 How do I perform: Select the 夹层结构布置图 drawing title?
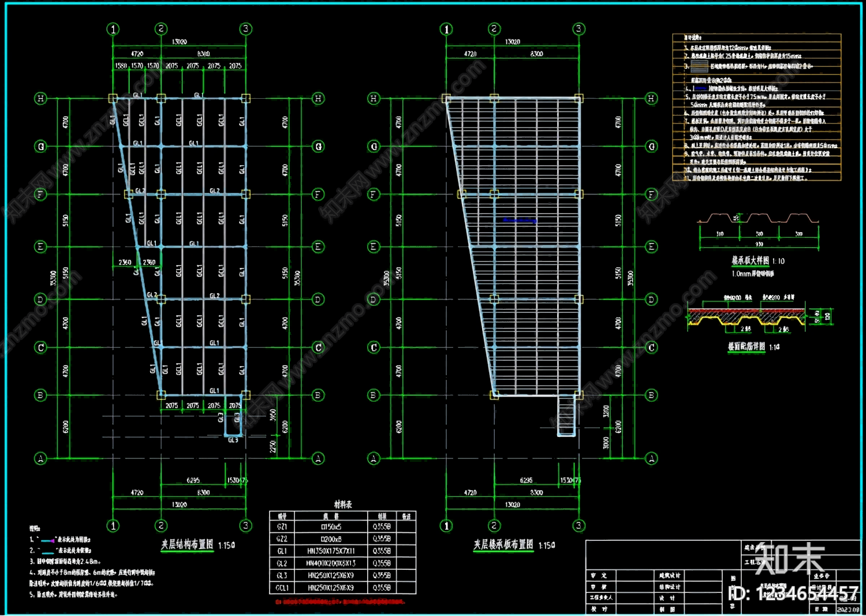pos(187,544)
